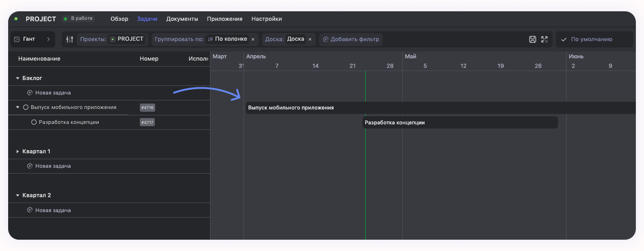Open the Гант view switcher
644x251 pixels.
pyautogui.click(x=33, y=39)
